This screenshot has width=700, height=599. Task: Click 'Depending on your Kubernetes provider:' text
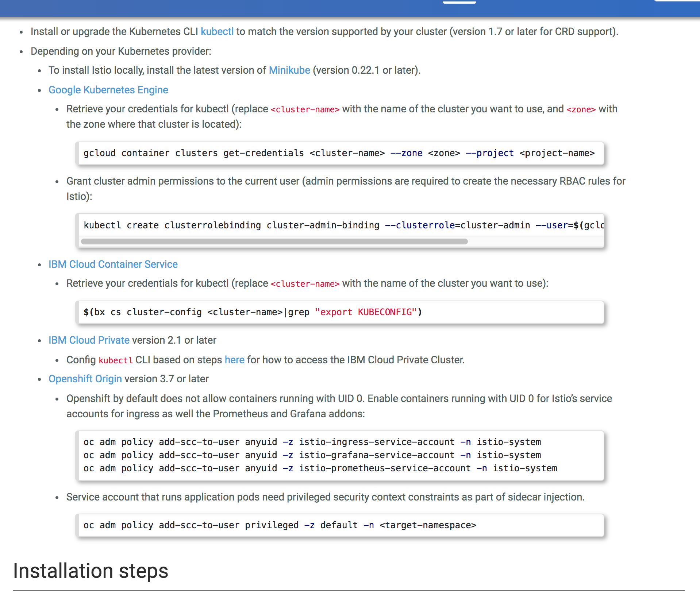[121, 51]
